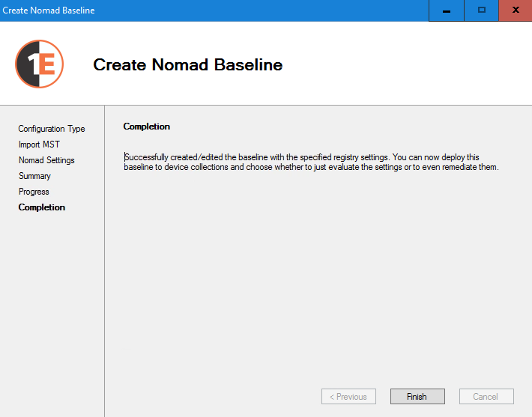The image size is (532, 417).
Task: Click the large 'Create Nomad Baseline' header title
Action: point(187,65)
